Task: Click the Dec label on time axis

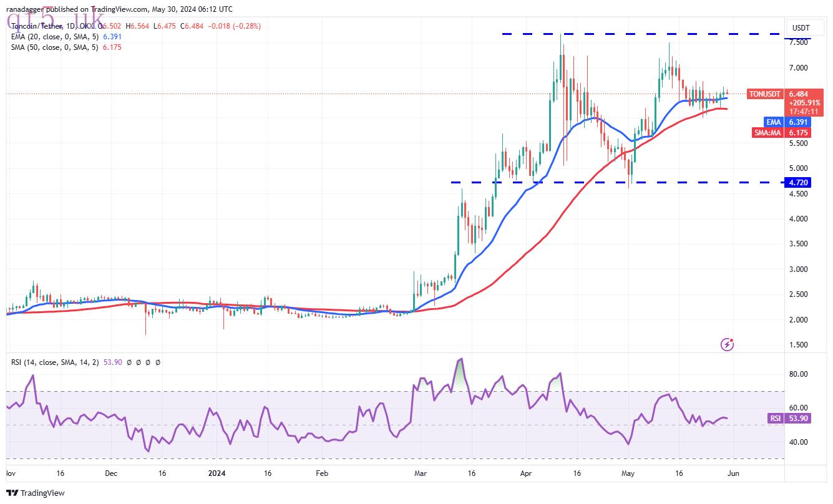Action: click(x=110, y=473)
